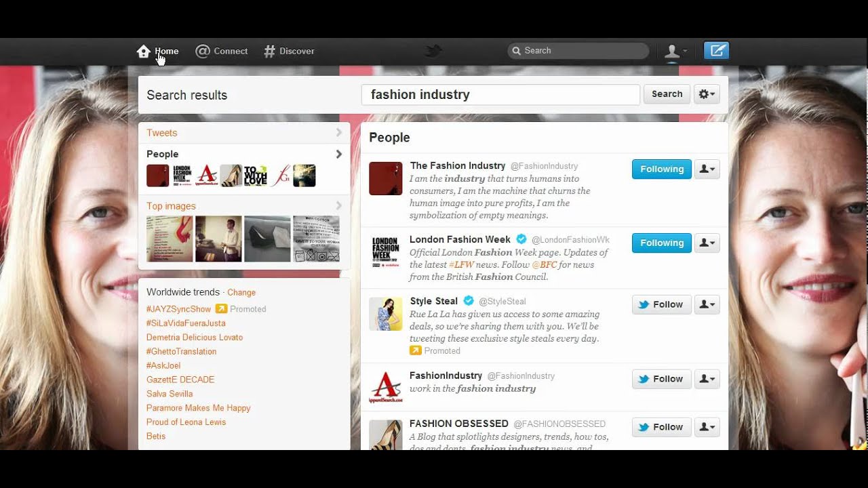This screenshot has height=488, width=868.
Task: Click the red letter A avatar thumbnail under People
Action: [x=207, y=176]
